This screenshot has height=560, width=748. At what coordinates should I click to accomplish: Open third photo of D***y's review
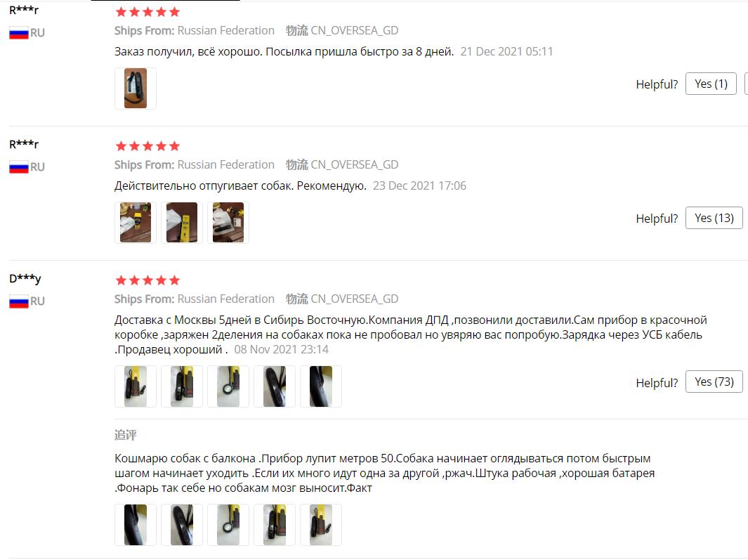(228, 386)
